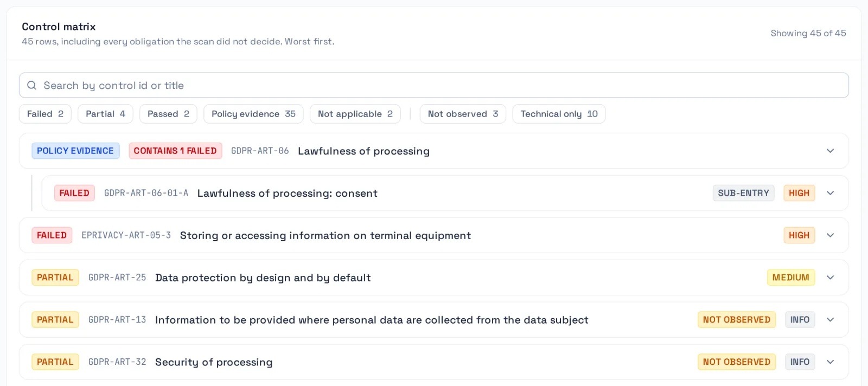Click the GDPR-ART-06 control id
This screenshot has height=386, width=868.
pos(260,151)
